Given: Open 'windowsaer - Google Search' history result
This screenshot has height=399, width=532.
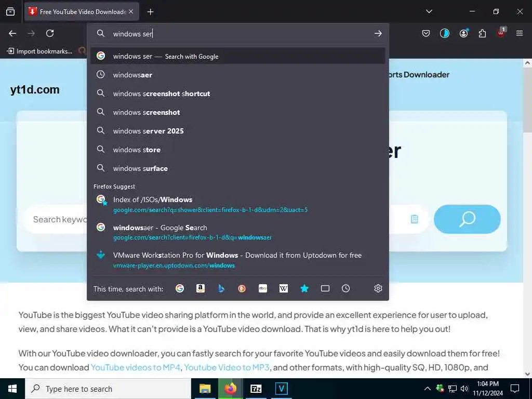Looking at the screenshot, I should pos(238,232).
